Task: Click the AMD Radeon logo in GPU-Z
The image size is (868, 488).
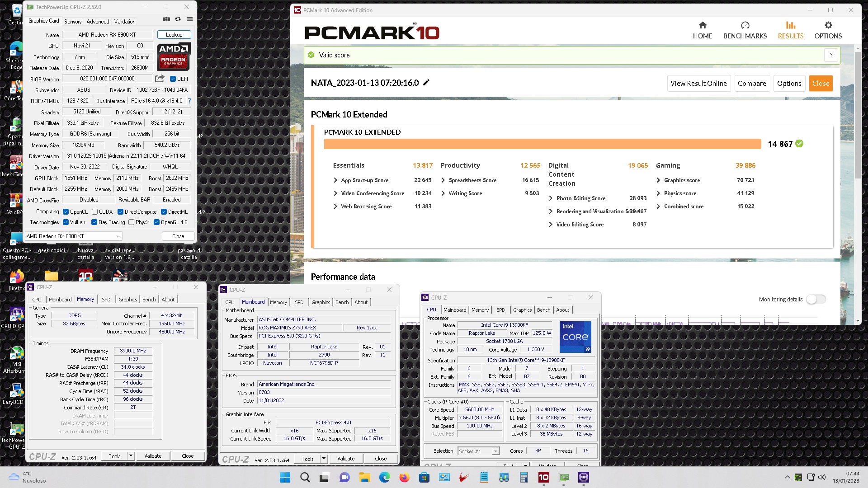Action: (x=174, y=56)
